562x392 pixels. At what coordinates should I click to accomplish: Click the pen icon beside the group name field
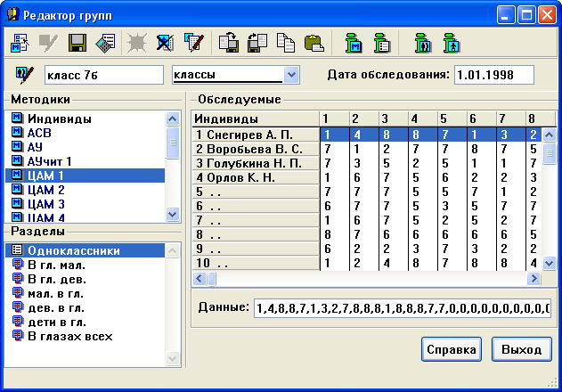click(x=25, y=75)
